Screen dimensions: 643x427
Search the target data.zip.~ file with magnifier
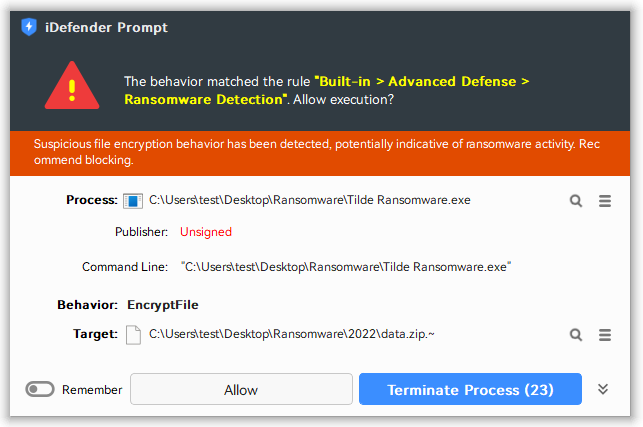point(576,334)
